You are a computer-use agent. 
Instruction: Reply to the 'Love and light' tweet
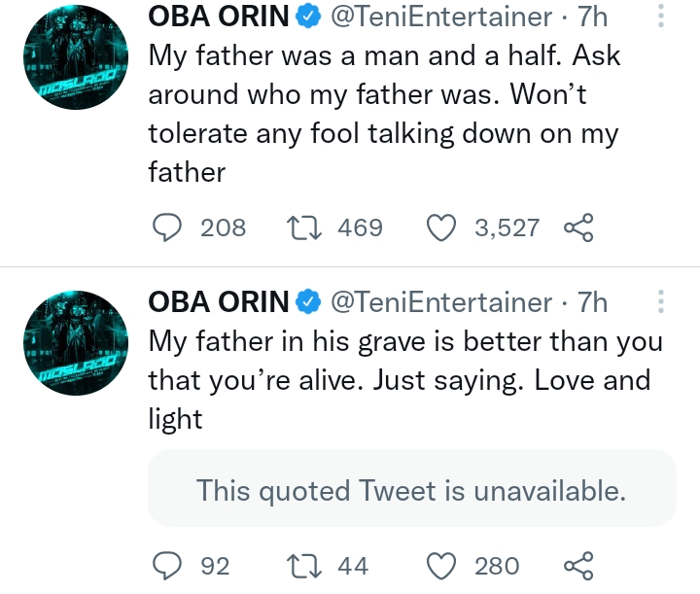point(169,565)
